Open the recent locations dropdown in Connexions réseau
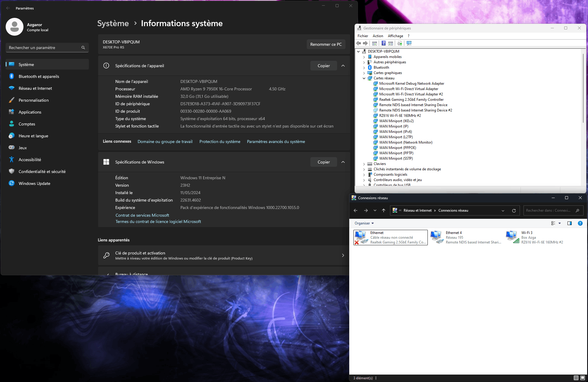 375,210
